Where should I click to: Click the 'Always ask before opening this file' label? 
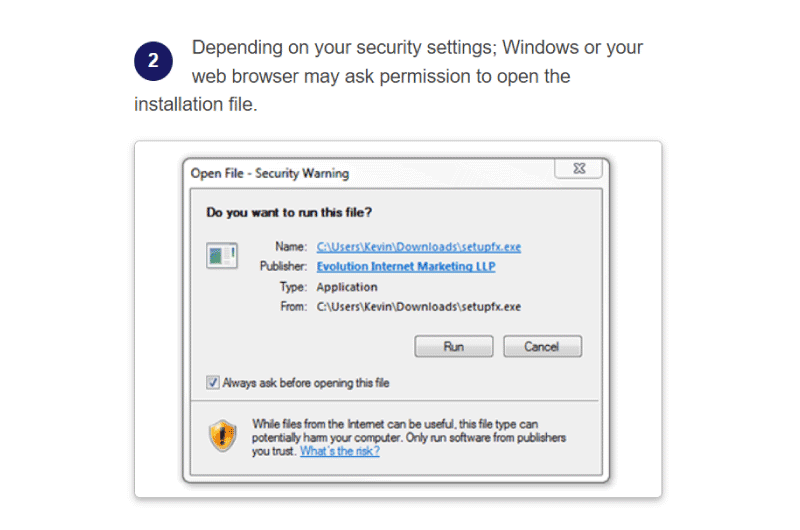coord(306,383)
